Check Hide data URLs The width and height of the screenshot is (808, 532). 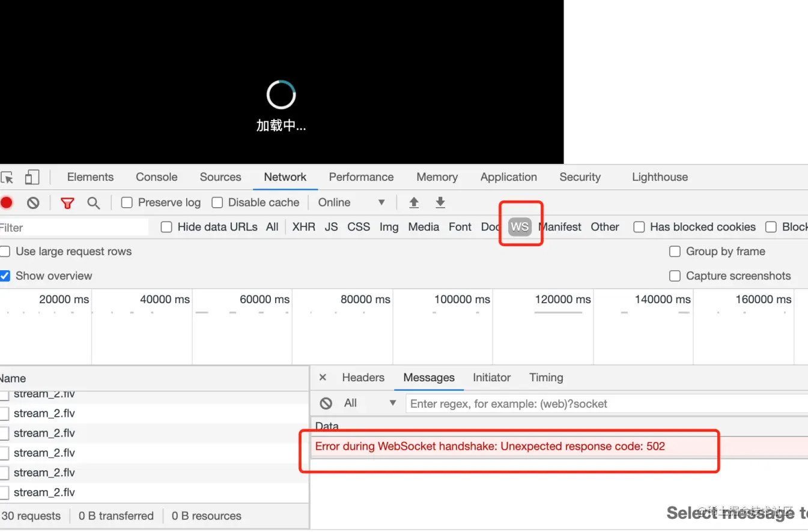[166, 227]
